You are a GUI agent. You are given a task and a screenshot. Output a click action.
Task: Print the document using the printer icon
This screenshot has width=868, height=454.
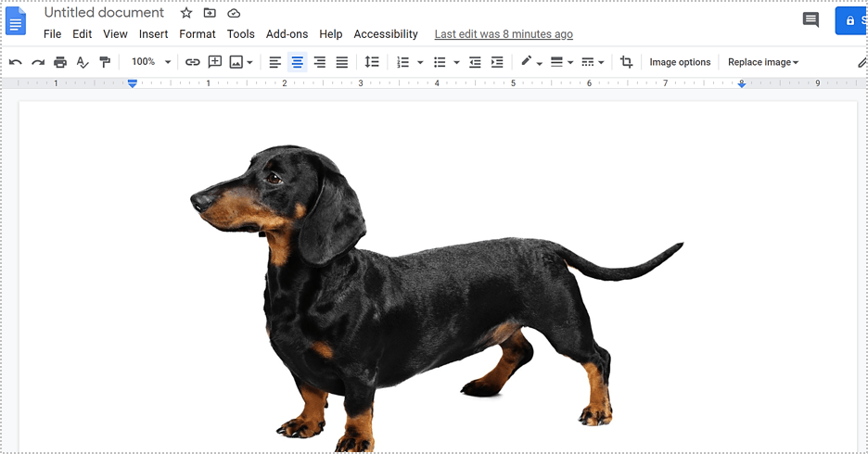point(60,62)
